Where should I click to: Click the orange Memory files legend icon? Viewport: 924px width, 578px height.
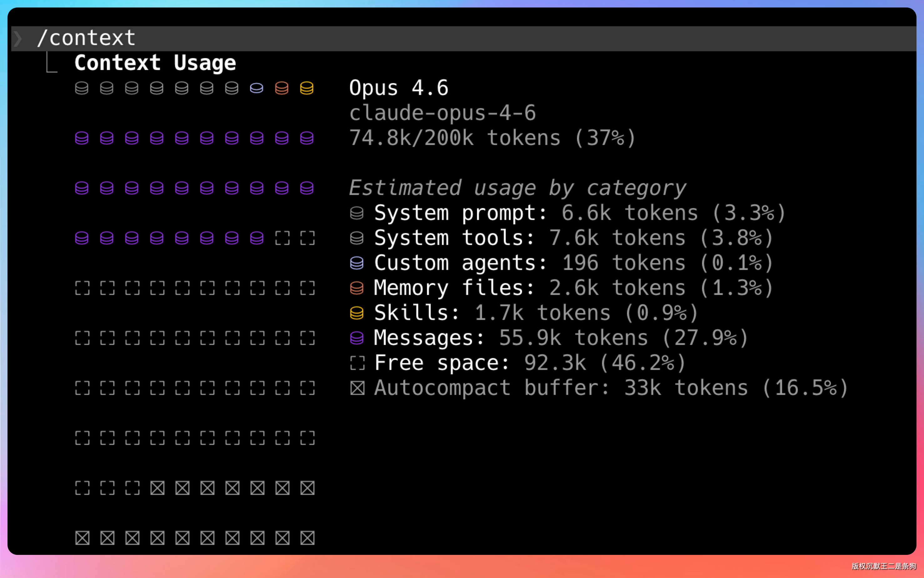pyautogui.click(x=356, y=288)
